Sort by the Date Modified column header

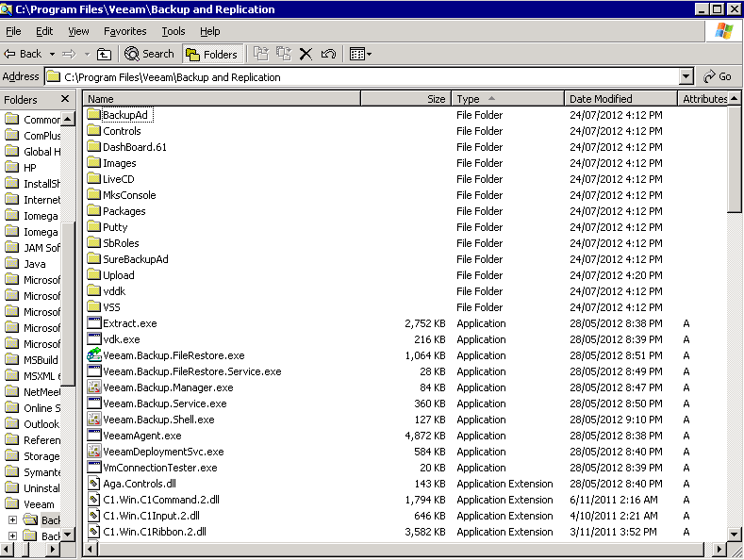click(620, 99)
